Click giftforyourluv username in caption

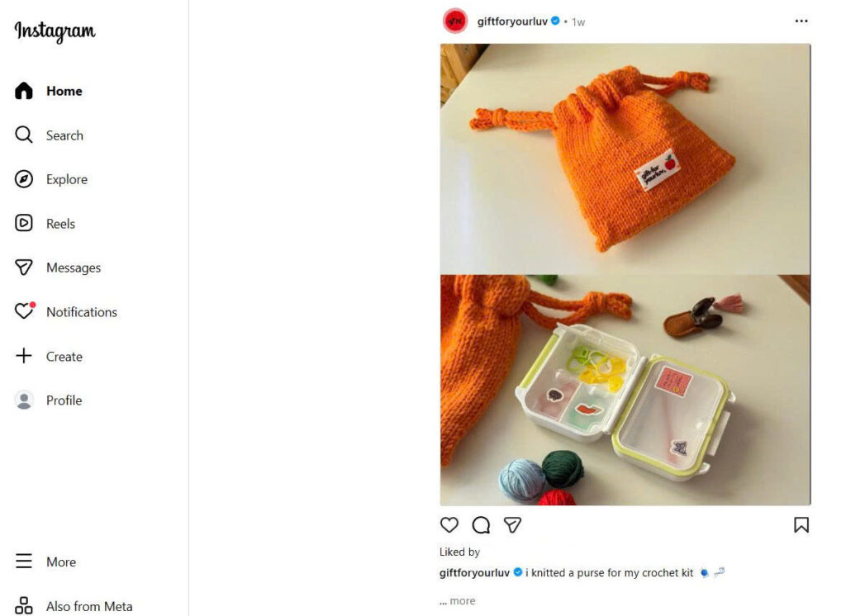(x=474, y=573)
